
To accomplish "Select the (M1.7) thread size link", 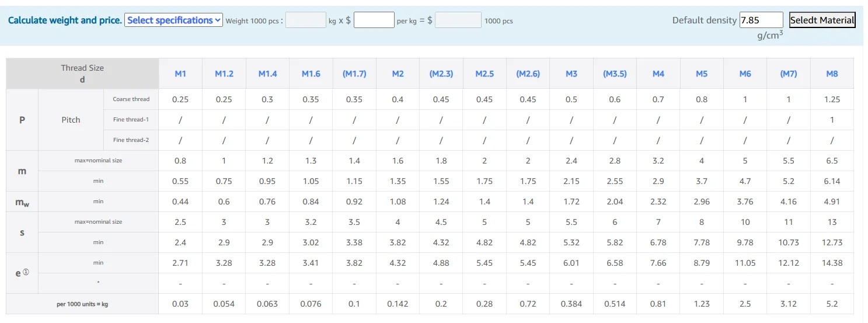I will pyautogui.click(x=354, y=74).
